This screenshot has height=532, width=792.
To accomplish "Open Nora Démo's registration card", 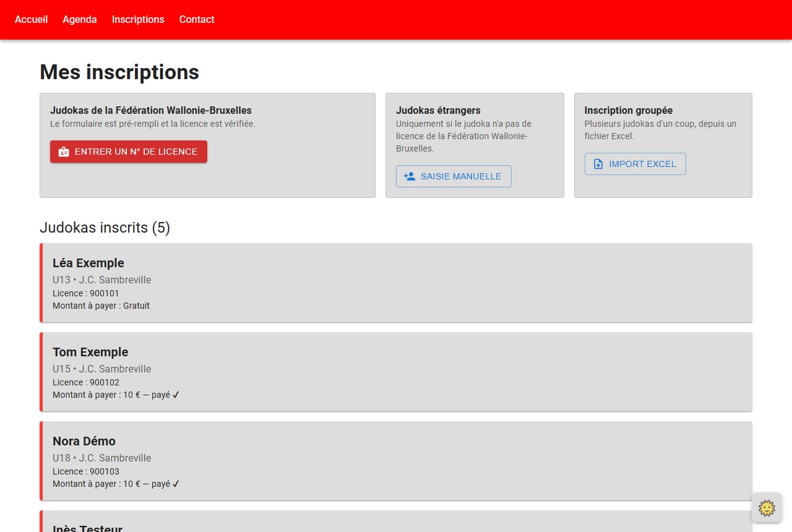I will [x=396, y=461].
